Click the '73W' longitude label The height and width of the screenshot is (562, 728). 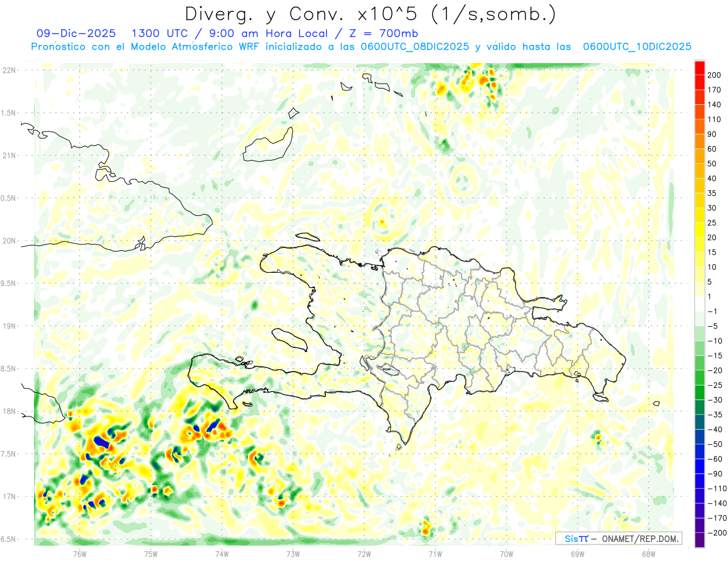(293, 554)
